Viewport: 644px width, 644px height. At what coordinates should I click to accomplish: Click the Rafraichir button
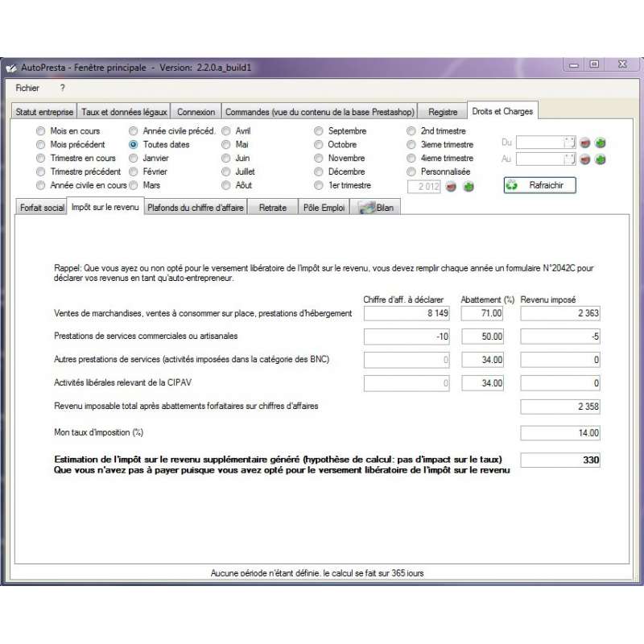click(539, 185)
